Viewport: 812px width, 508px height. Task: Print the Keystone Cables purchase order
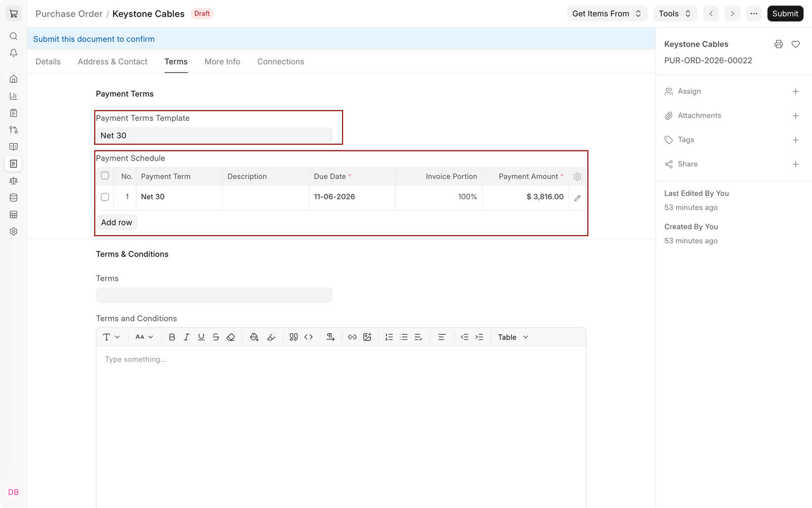(x=779, y=44)
